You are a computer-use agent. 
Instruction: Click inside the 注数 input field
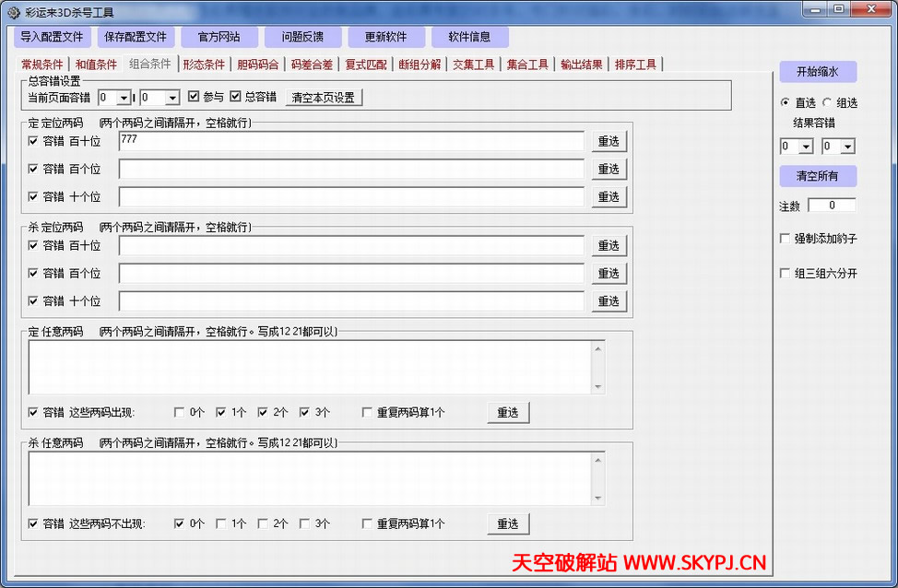(x=830, y=205)
